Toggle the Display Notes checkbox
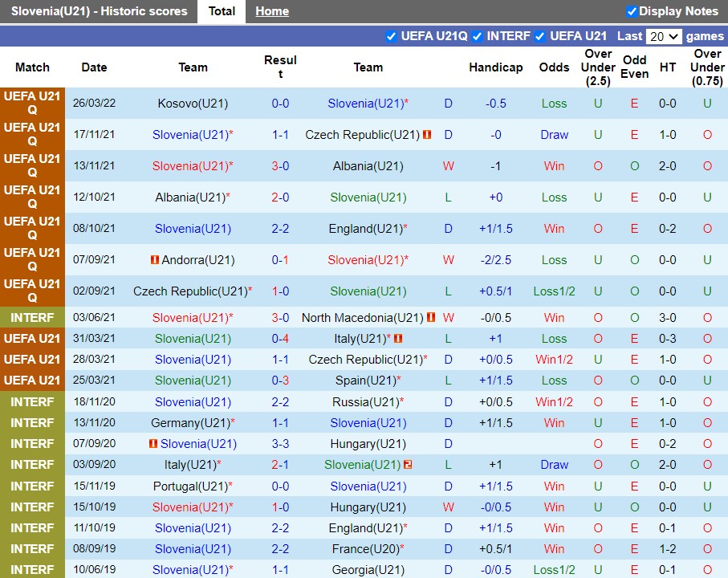Viewport: 728px width, 578px height. pyautogui.click(x=632, y=11)
